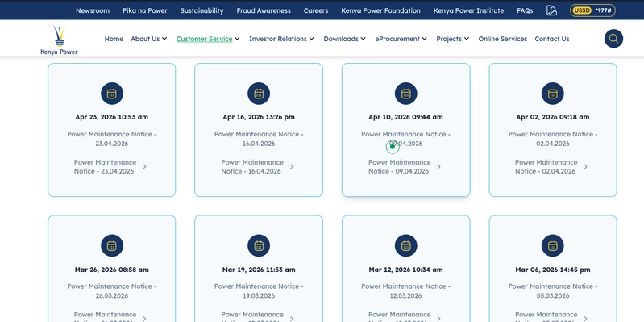644x322 pixels.
Task: Click calendar icon on Mar 06, 2026 card
Action: 553,246
